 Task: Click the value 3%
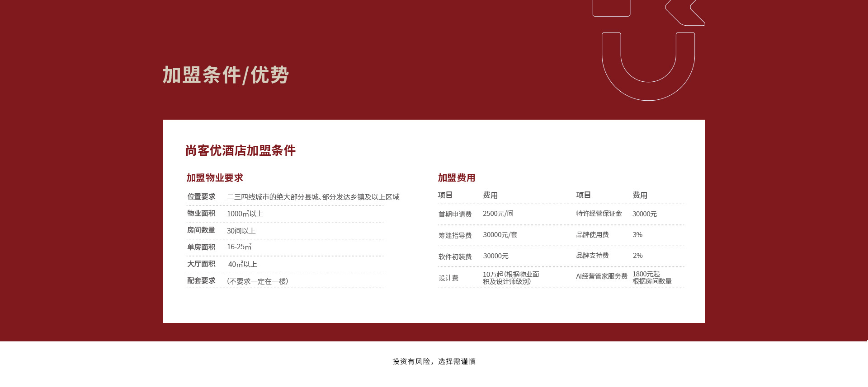coord(637,235)
